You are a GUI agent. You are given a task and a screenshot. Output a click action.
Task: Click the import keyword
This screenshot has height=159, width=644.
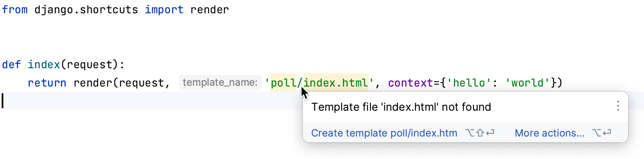coord(164,10)
